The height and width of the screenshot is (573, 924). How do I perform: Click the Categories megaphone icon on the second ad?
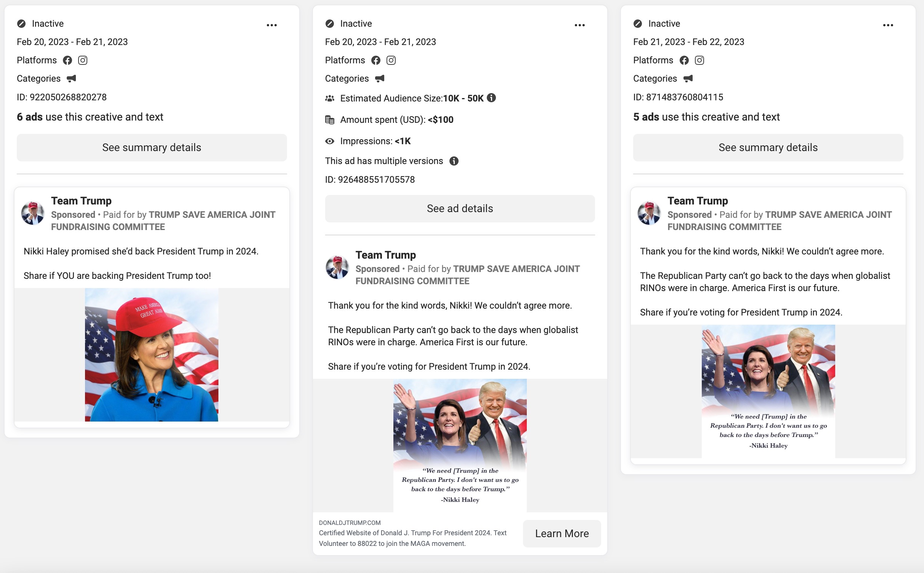point(379,78)
